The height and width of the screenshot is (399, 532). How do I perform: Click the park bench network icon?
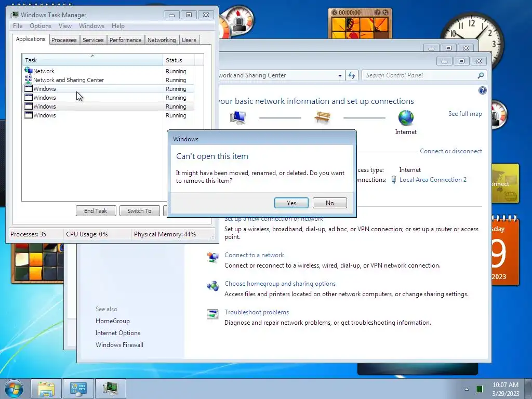tap(322, 118)
